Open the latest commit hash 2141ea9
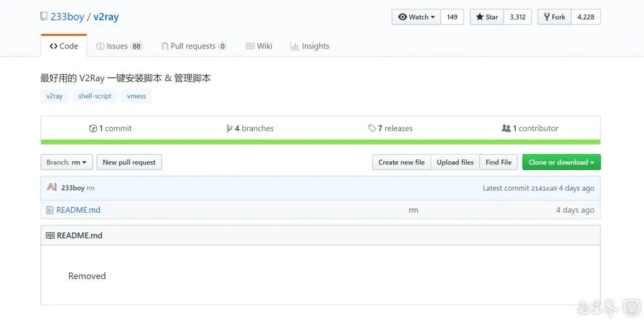Screen dimensions: 644x321 [x=544, y=188]
